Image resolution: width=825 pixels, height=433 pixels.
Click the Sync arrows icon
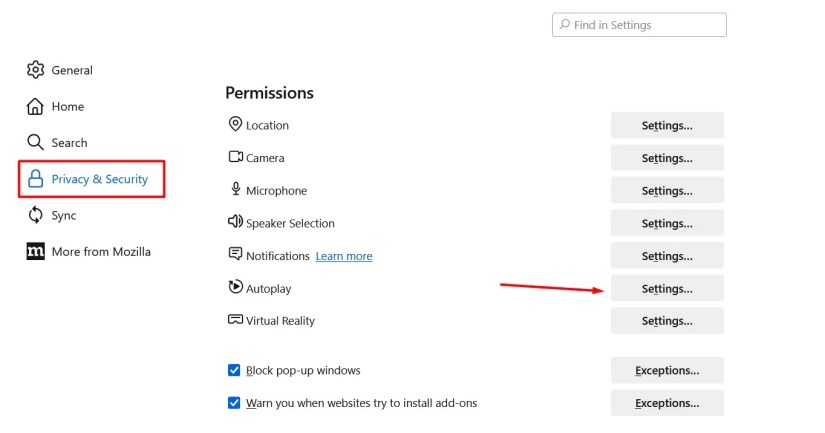point(35,215)
